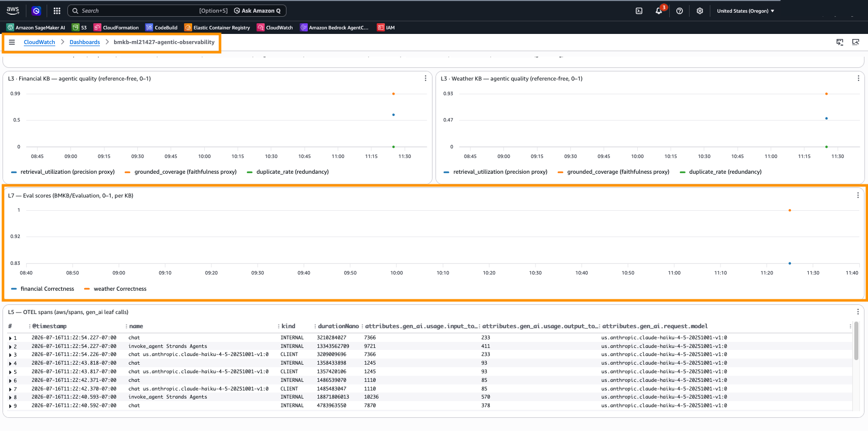This screenshot has width=868, height=431.
Task: Toggle Weather KB duplicate_rate legend swatch
Action: click(683, 172)
